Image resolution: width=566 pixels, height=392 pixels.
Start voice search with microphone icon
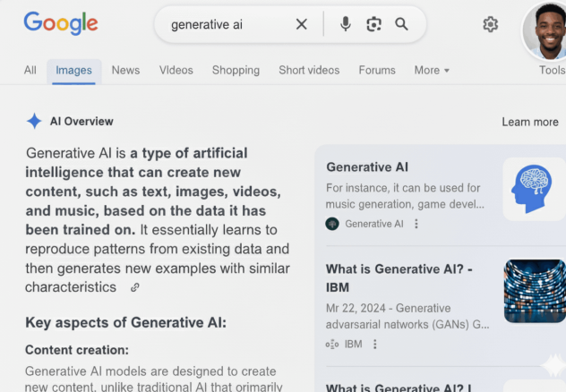tap(345, 24)
